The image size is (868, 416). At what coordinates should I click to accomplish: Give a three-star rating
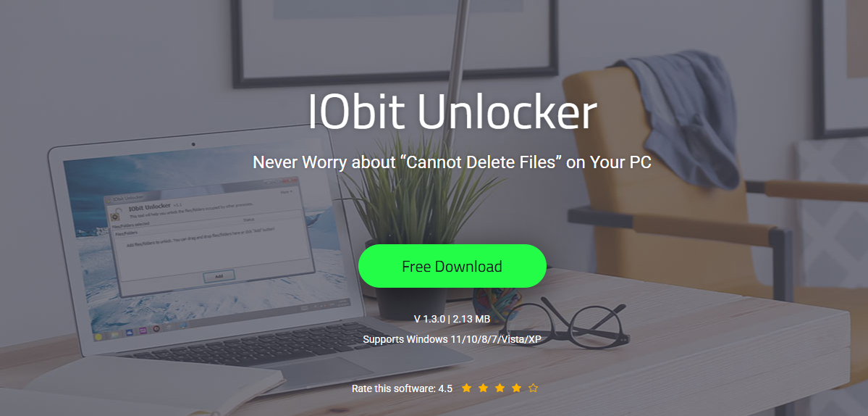pyautogui.click(x=500, y=388)
